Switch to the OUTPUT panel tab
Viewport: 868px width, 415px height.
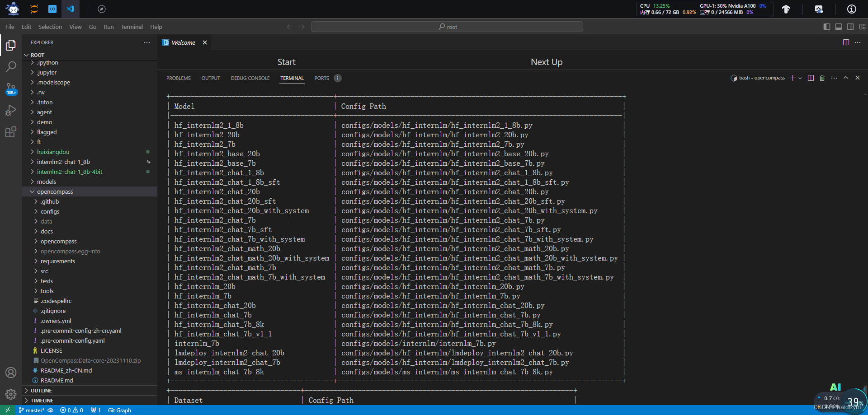(211, 78)
